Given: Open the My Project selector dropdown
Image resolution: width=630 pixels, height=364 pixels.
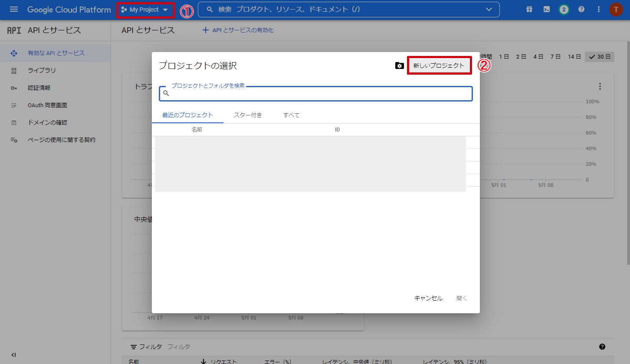Looking at the screenshot, I should point(145,10).
